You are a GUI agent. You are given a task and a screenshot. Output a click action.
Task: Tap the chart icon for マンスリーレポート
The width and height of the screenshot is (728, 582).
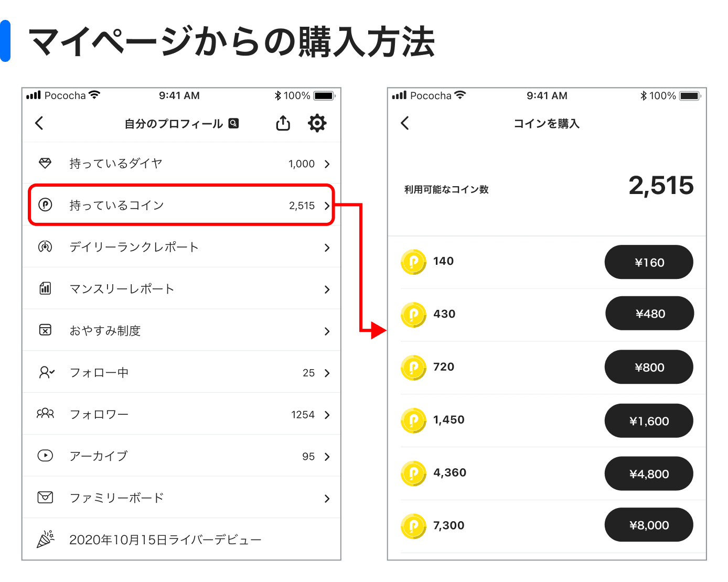point(46,288)
